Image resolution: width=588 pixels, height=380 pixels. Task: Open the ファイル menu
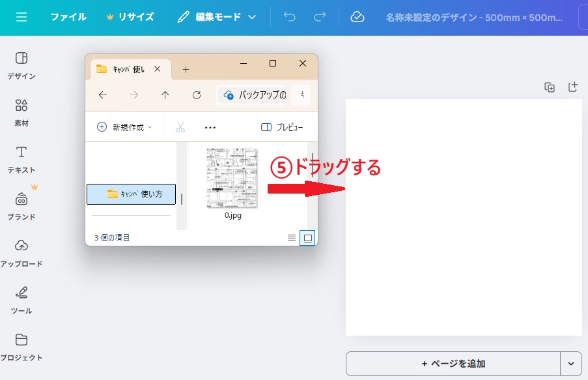point(68,17)
